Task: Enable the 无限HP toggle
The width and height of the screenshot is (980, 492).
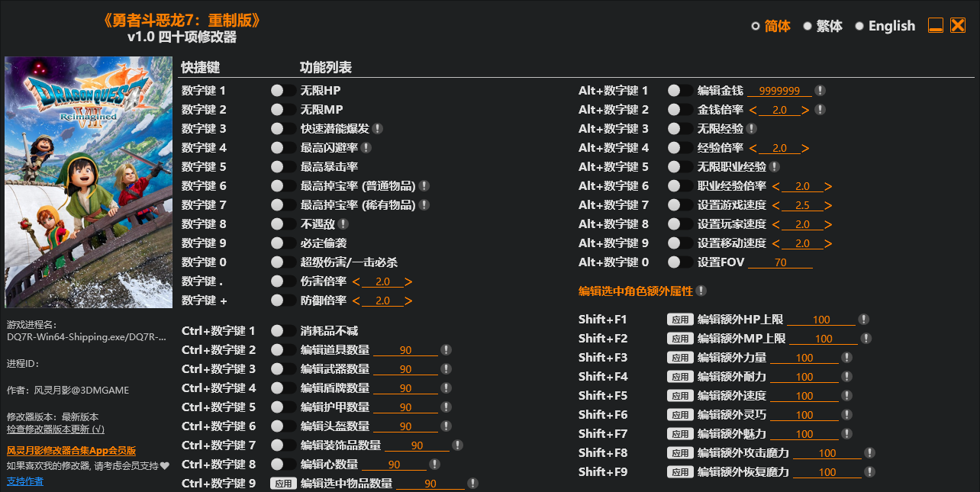Action: 283,91
